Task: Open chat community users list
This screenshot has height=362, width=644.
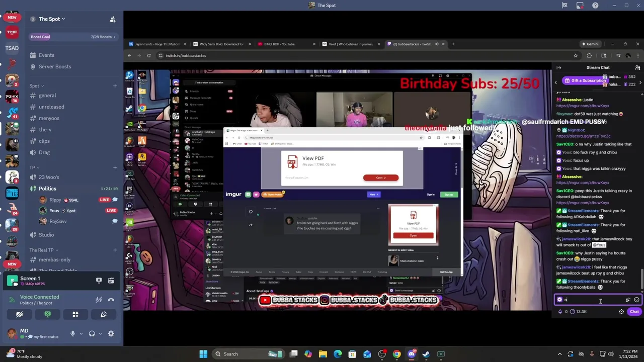Action: click(637, 67)
